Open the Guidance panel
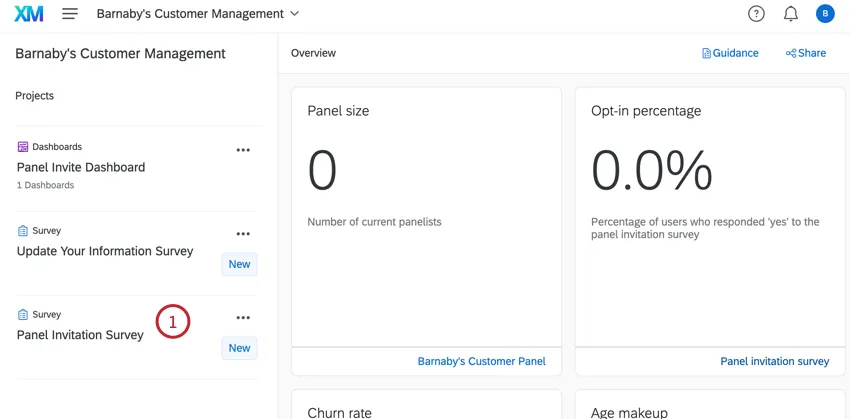Image resolution: width=850 pixels, height=419 pixels. click(x=730, y=53)
